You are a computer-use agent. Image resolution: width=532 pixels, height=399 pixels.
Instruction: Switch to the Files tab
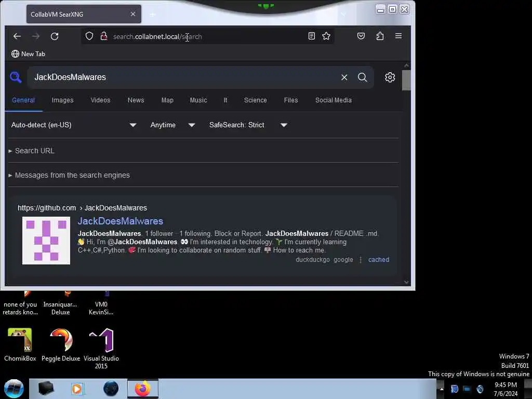291,100
